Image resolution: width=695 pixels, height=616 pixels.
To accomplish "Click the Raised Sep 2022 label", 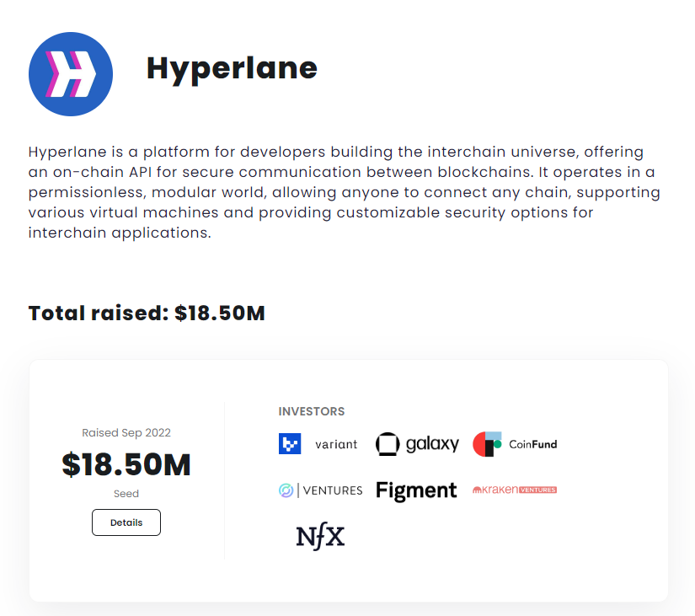I will coord(126,432).
